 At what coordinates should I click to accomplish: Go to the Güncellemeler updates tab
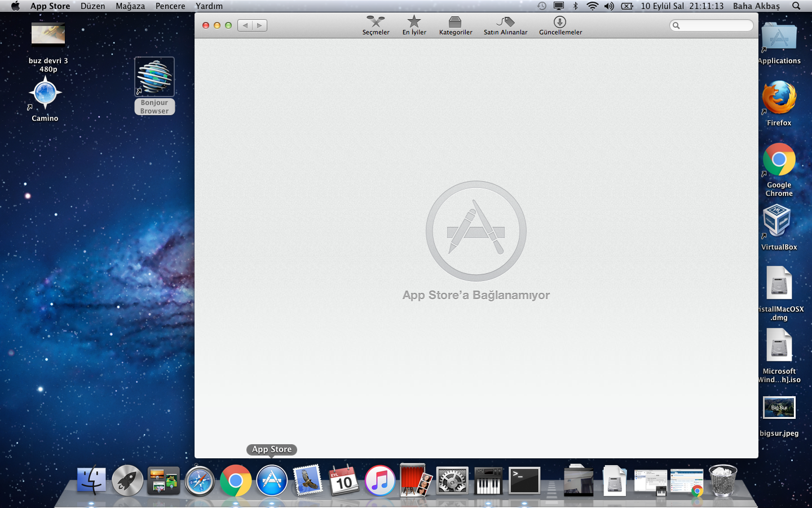click(560, 25)
